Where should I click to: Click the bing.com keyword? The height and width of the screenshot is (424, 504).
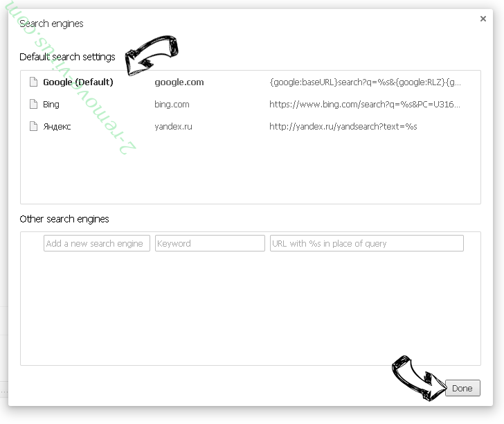tap(172, 105)
